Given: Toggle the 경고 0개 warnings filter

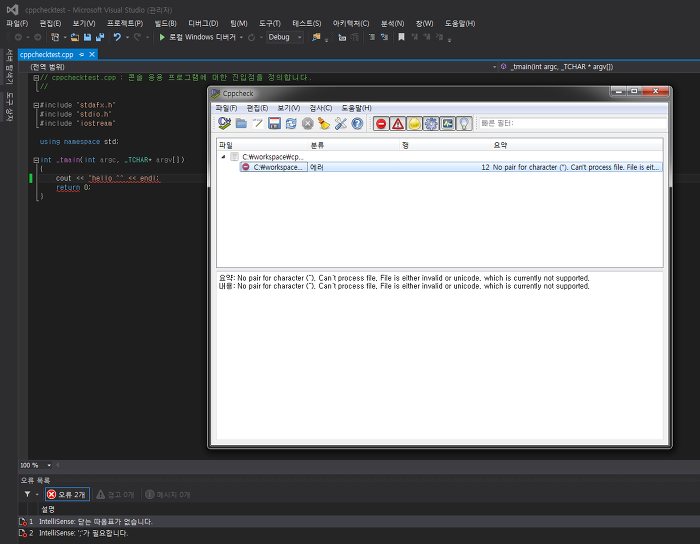Looking at the screenshot, I should [x=115, y=494].
